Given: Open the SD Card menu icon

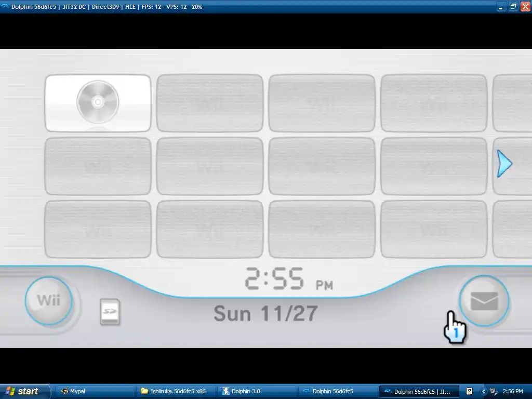Looking at the screenshot, I should coord(110,312).
